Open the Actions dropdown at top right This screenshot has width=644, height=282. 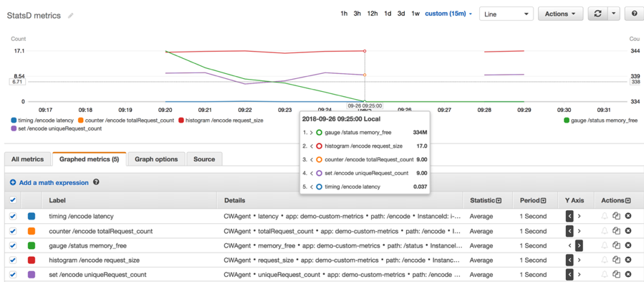point(561,14)
